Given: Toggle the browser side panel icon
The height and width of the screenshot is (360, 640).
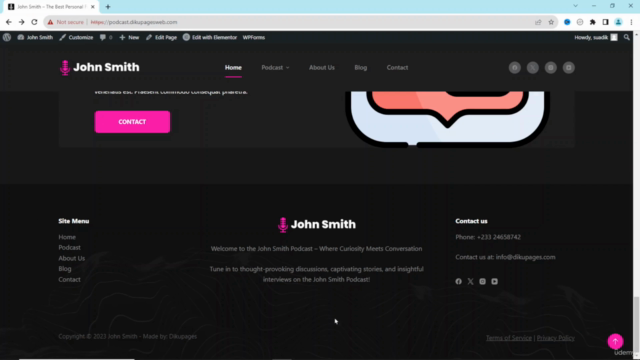Looking at the screenshot, I should coord(605,22).
